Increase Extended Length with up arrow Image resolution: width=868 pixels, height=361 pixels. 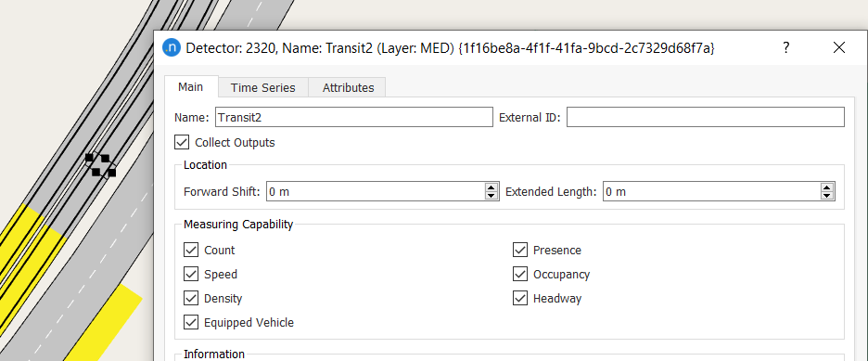point(827,187)
